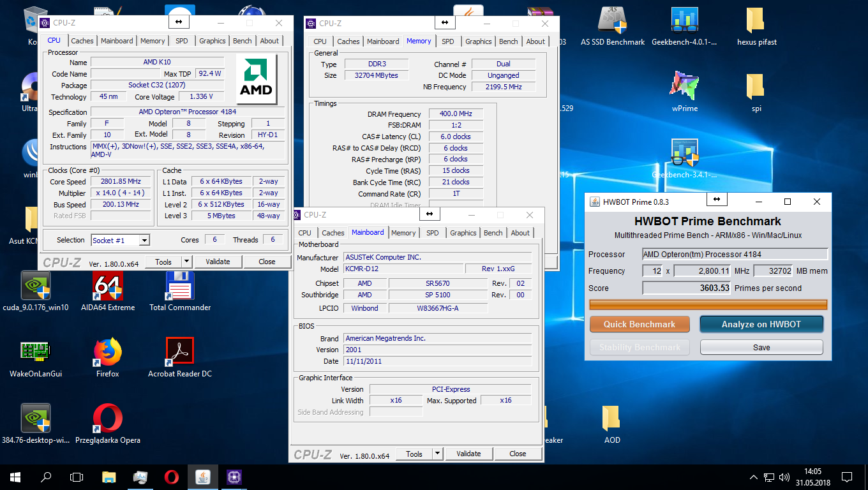This screenshot has width=868, height=490.
Task: Click Tools button in Mainboard window
Action: tap(414, 454)
